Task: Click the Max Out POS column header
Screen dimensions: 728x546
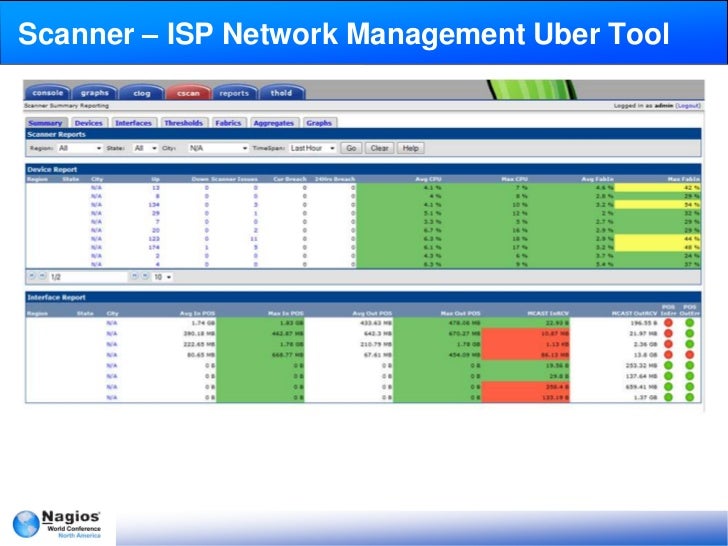Action: (x=460, y=313)
